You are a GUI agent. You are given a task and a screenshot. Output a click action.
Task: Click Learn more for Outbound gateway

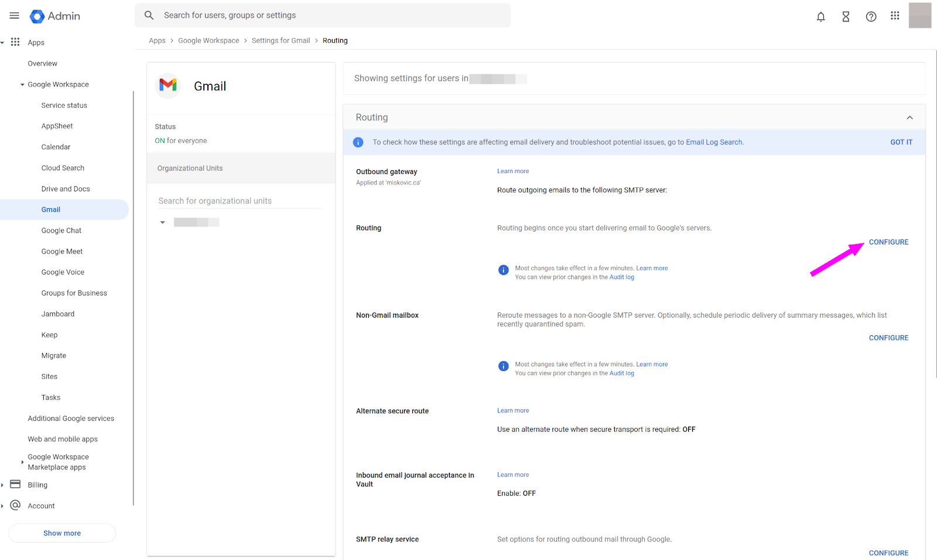coord(513,171)
